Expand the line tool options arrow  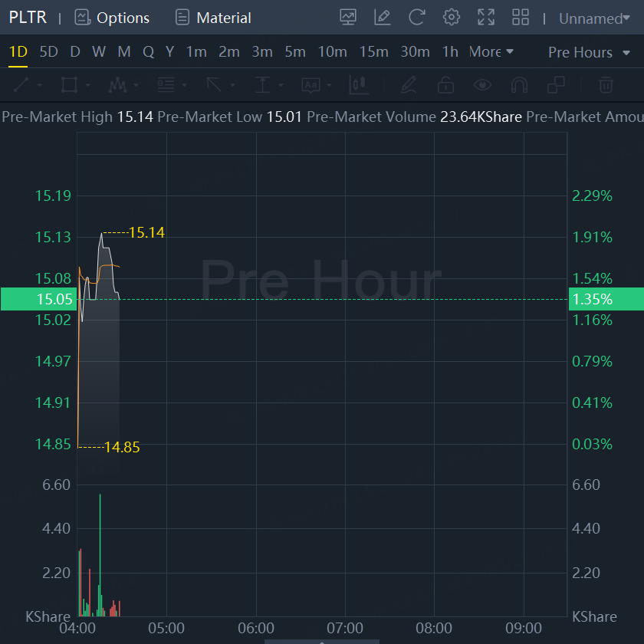pos(39,85)
